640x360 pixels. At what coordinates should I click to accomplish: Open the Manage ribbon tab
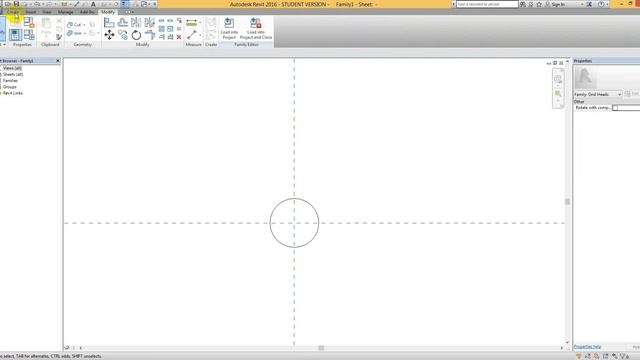pos(65,12)
